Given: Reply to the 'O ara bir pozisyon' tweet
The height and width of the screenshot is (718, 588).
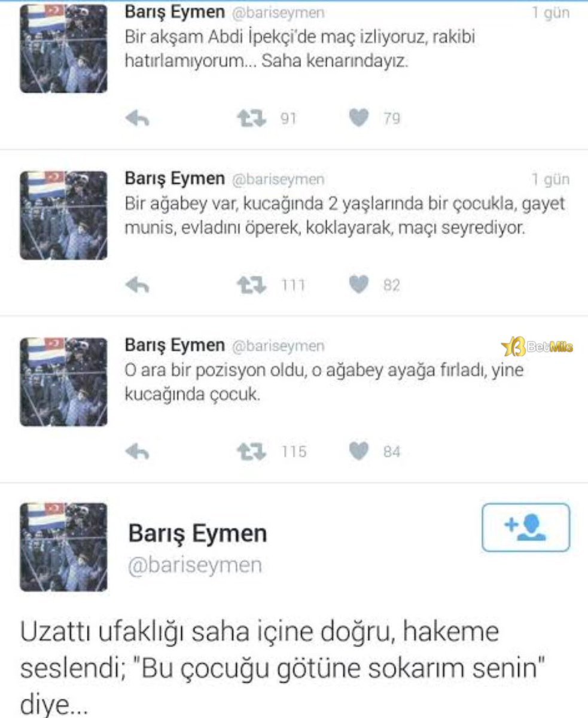Looking at the screenshot, I should coord(137,452).
